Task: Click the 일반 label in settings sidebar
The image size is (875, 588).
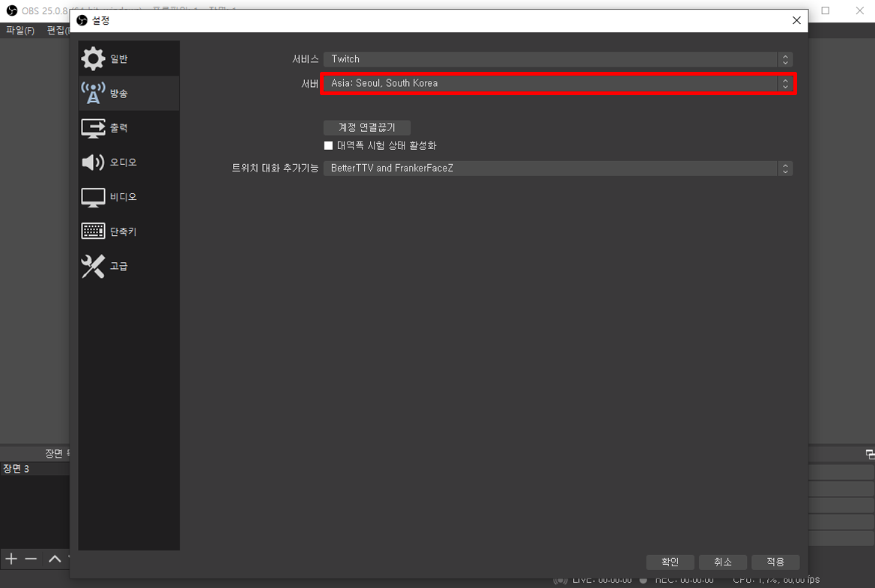Action: coord(119,58)
